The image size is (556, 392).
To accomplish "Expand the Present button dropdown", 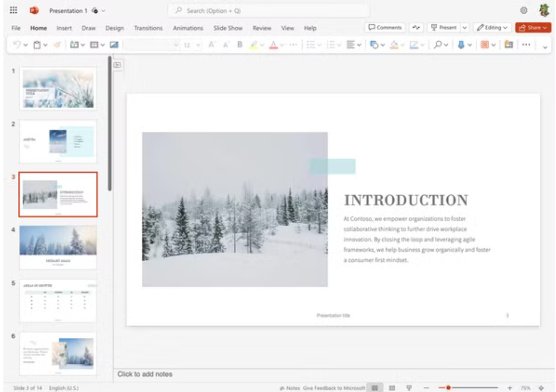I will (x=465, y=28).
